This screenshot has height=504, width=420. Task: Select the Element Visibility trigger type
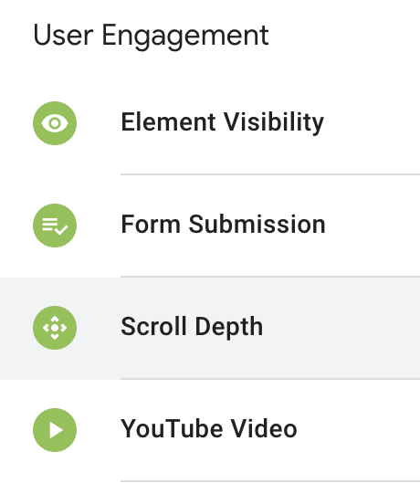click(210, 123)
